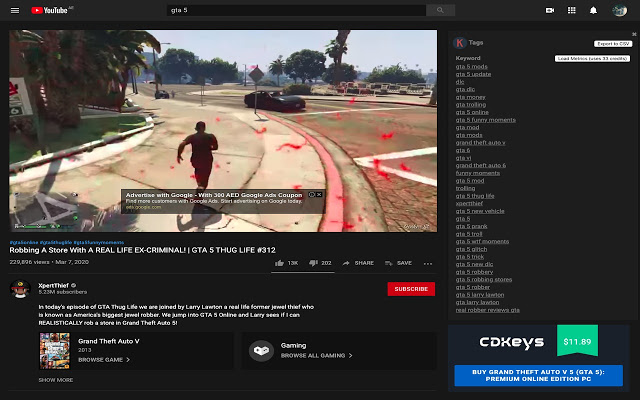Screen dimensions: 640x400
Task: Open the #gta5thuglife hashtag
Action: (x=56, y=242)
